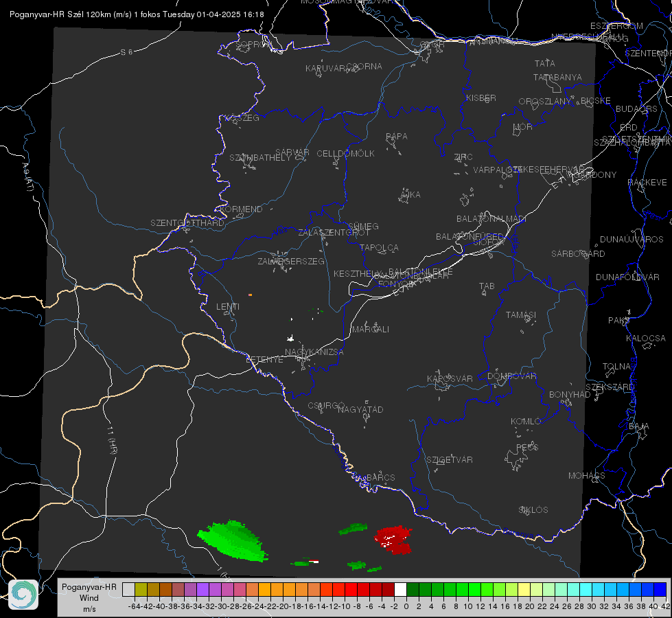Pick the yellow swatch between 18 and 20
Screen dimensions: 672x618
524,589
